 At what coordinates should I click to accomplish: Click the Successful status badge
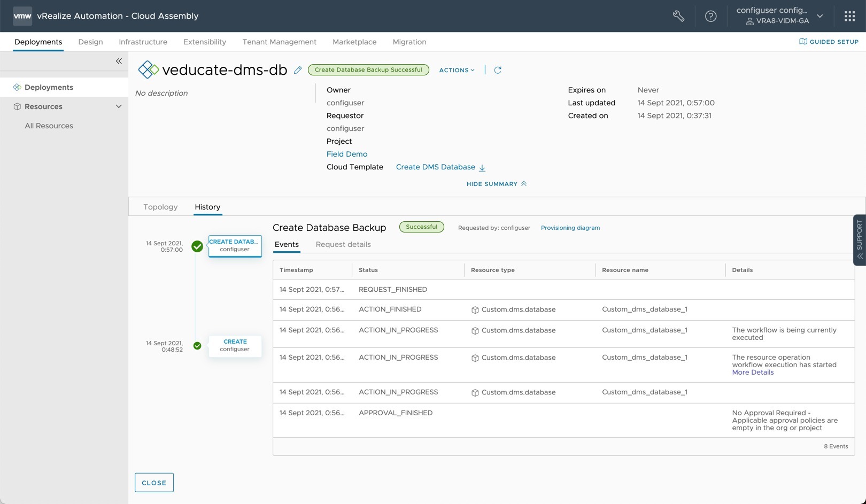(x=421, y=227)
